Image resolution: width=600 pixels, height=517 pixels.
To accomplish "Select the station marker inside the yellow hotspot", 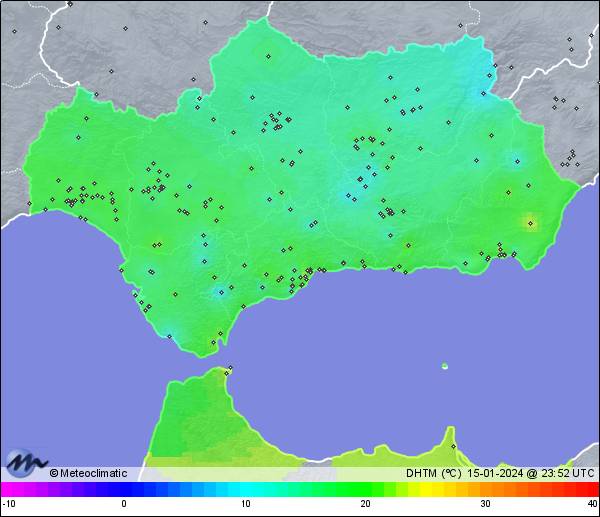I will (530, 223).
